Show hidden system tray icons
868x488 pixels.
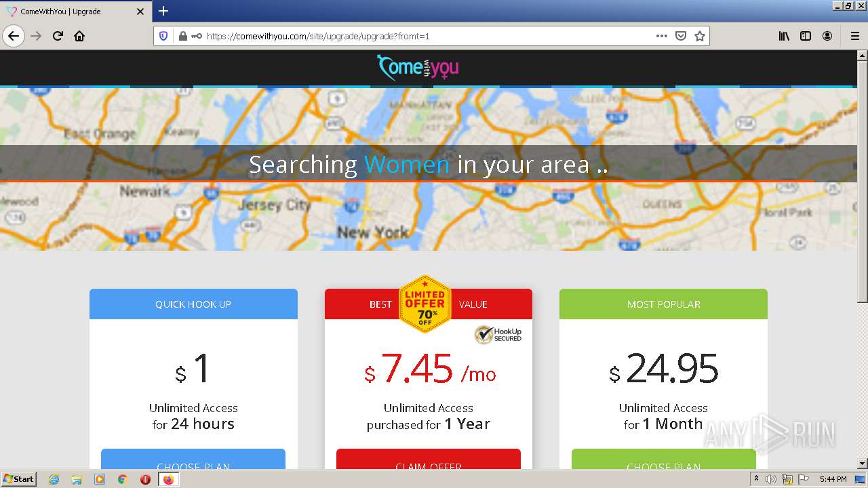click(x=756, y=479)
